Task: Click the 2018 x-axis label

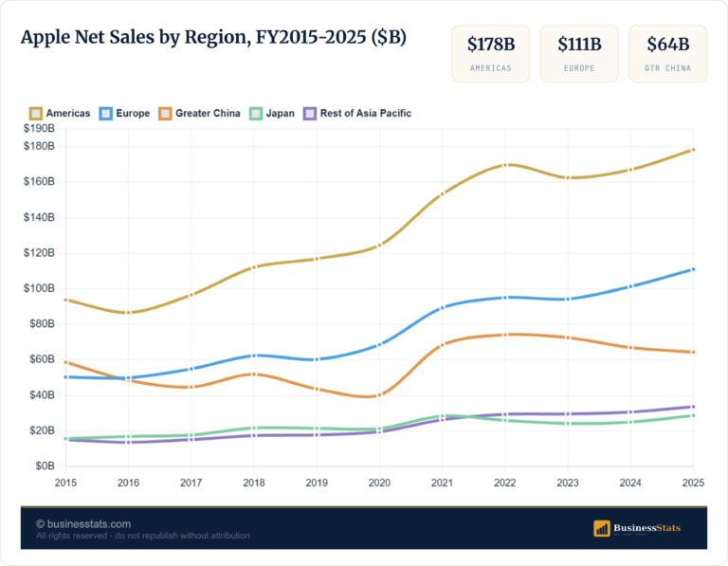Action: (254, 483)
